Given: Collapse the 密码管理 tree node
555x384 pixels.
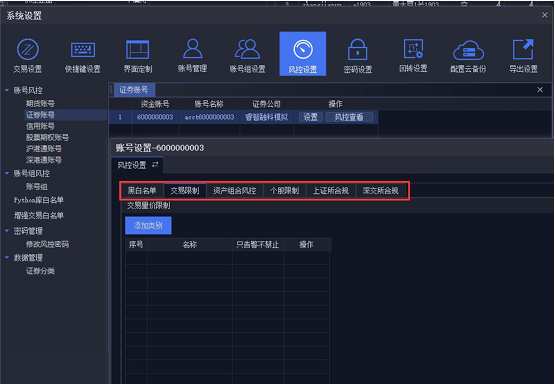Looking at the screenshot, I should point(7,231).
